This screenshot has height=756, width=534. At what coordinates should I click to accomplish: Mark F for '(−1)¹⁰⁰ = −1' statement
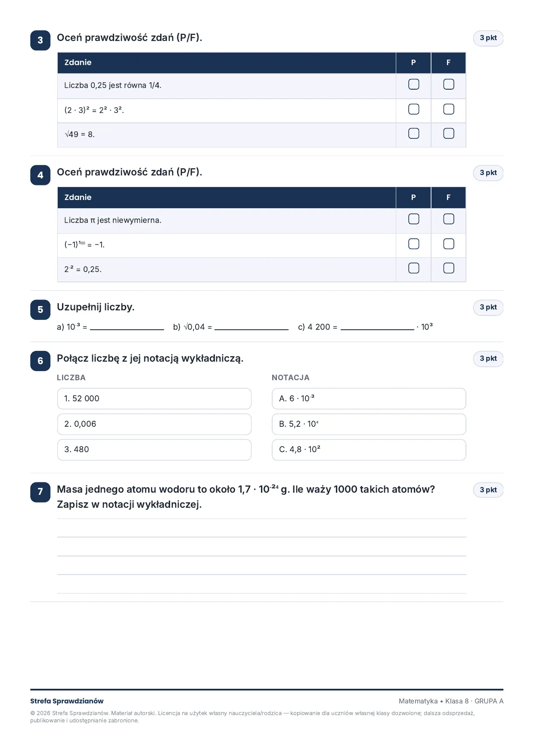click(x=448, y=244)
